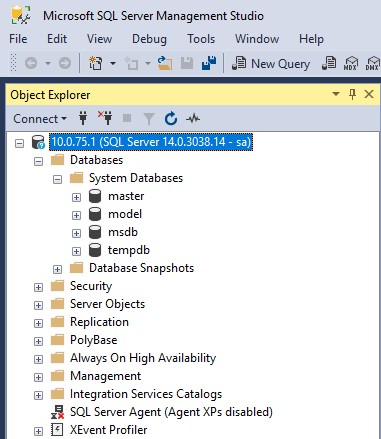The width and height of the screenshot is (381, 439).
Task: Expand the Security folder
Action: 39,288
